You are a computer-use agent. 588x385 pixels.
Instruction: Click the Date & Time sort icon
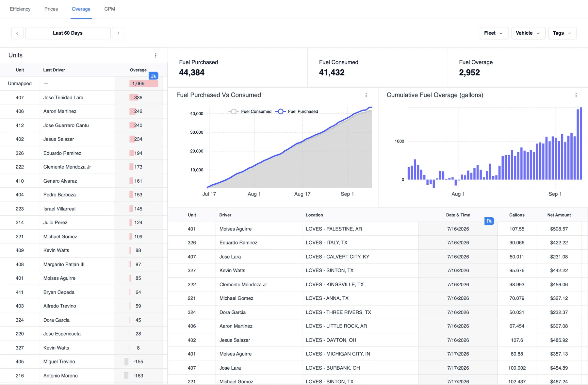(489, 221)
